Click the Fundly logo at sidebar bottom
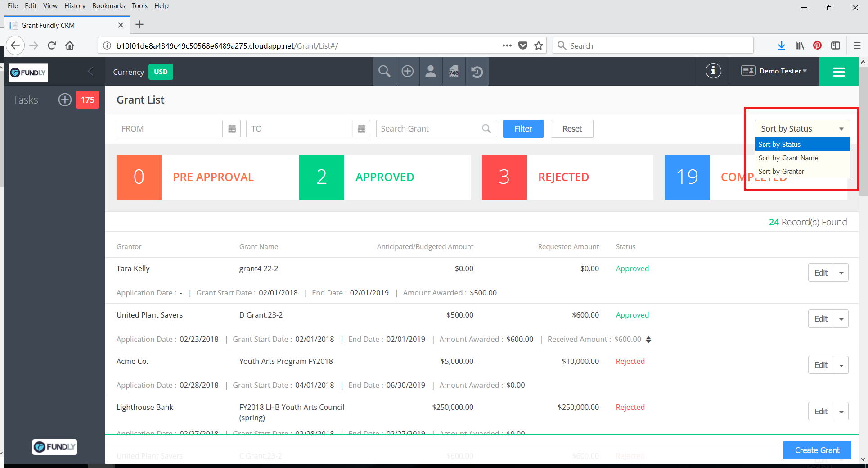Screen dimensions: 868x468 click(54, 447)
